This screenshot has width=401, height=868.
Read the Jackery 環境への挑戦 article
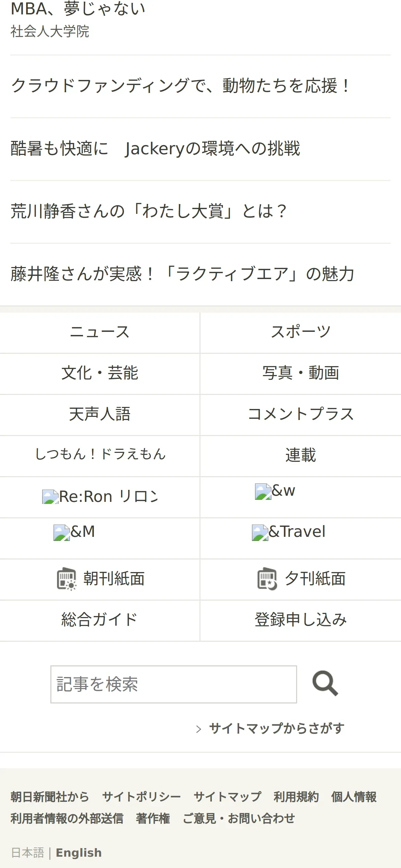point(155,149)
